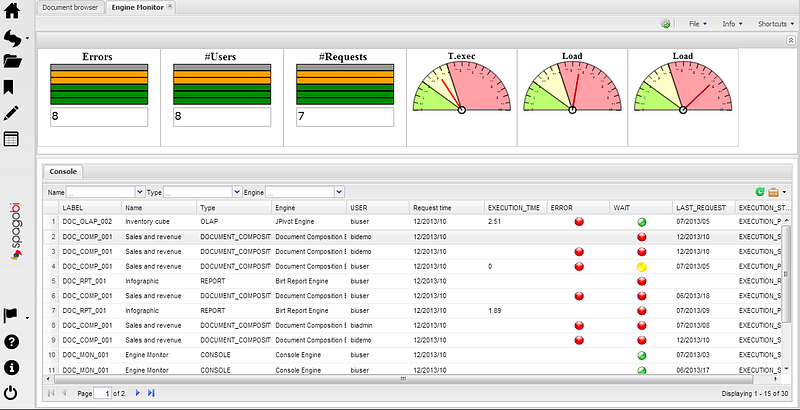This screenshot has width=800, height=410.
Task: Click the Errors value field showing 8
Action: (99, 117)
